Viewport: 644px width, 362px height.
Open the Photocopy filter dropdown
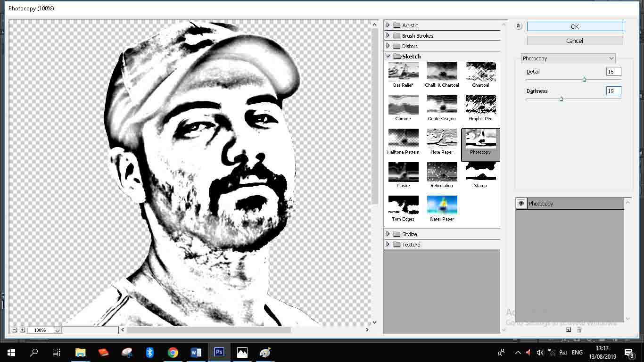pyautogui.click(x=568, y=58)
